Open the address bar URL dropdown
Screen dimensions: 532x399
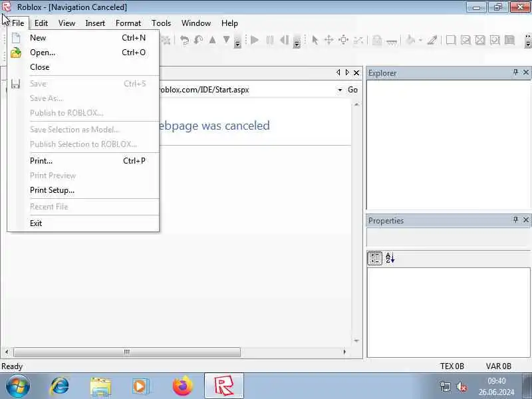click(340, 90)
